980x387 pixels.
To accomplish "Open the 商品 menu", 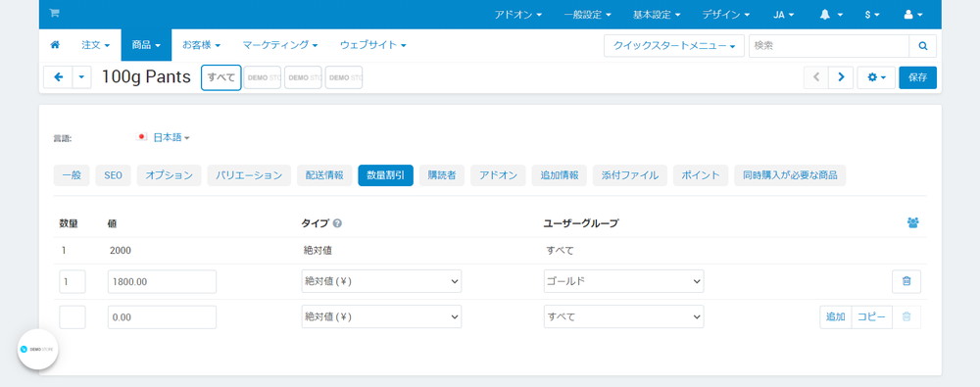I will coord(146,45).
